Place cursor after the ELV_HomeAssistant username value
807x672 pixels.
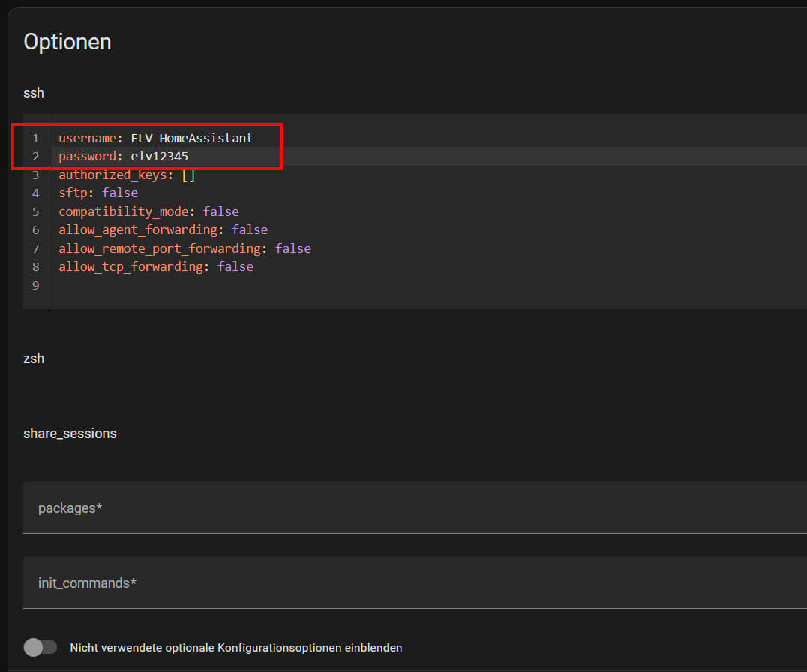254,138
